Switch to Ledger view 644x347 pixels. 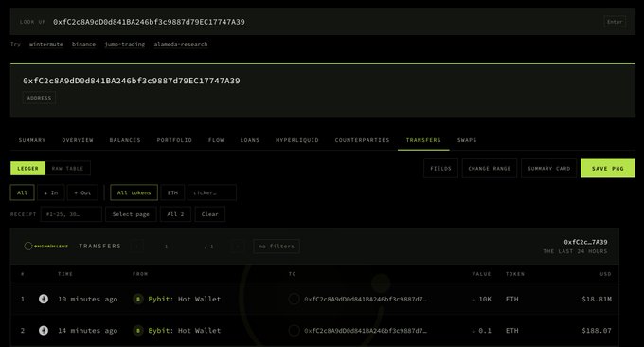(27, 168)
